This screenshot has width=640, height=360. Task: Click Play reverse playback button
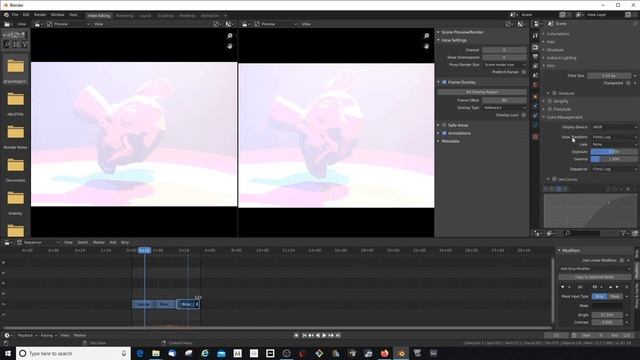[318, 335]
